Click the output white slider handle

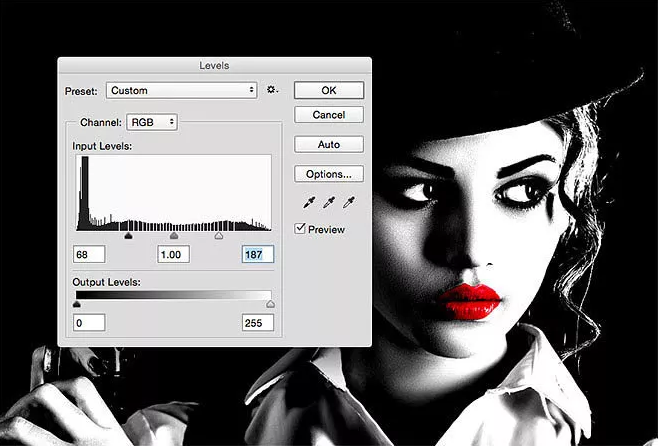(270, 304)
